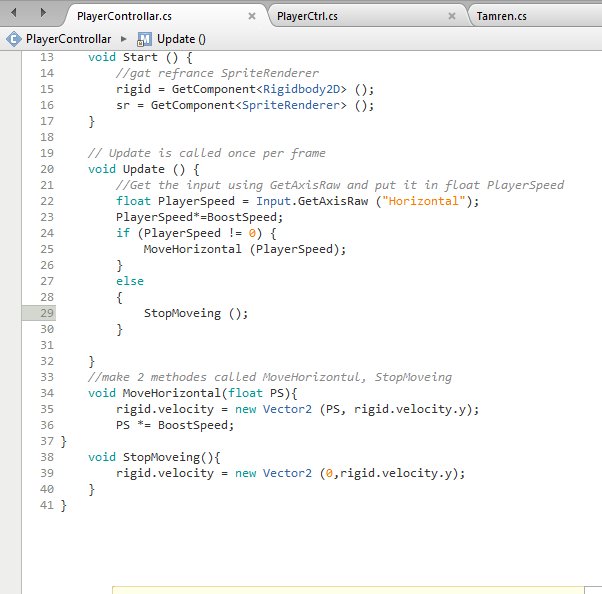Open the Update () member breadcrumb dropdown

coord(181,39)
